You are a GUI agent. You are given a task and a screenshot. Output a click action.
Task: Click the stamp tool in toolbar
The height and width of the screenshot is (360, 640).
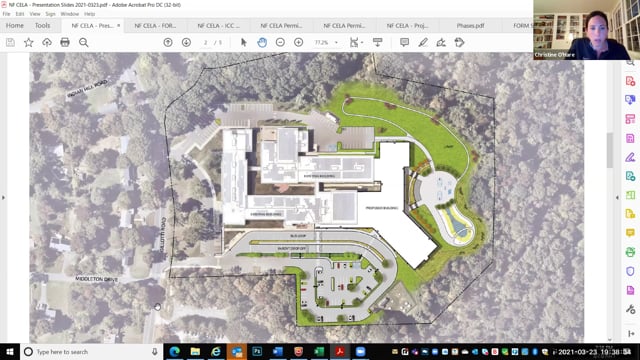(x=459, y=42)
